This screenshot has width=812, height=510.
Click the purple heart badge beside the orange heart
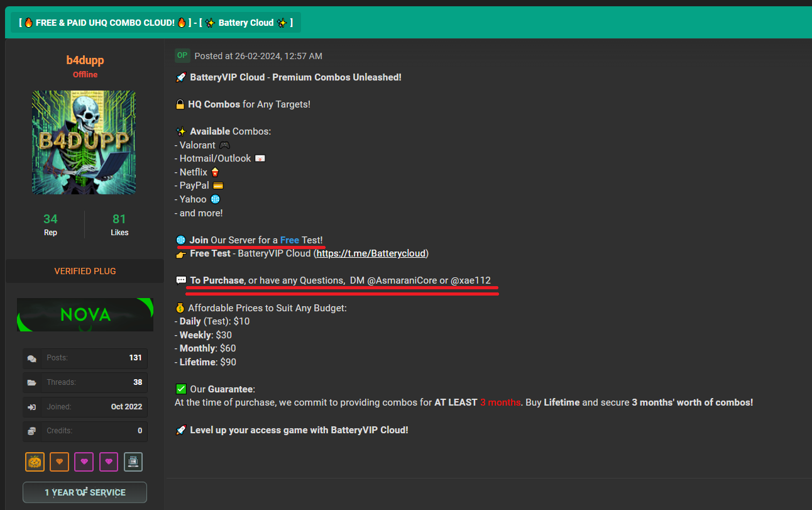pyautogui.click(x=84, y=462)
